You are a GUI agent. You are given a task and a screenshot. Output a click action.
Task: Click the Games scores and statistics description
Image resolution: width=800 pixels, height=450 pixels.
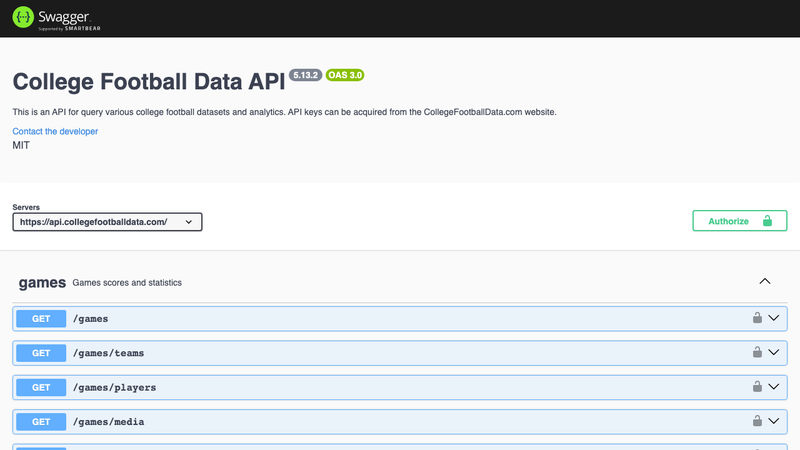[x=127, y=283]
